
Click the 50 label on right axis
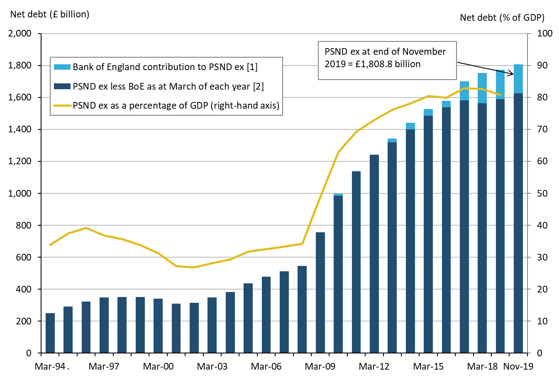coord(542,193)
